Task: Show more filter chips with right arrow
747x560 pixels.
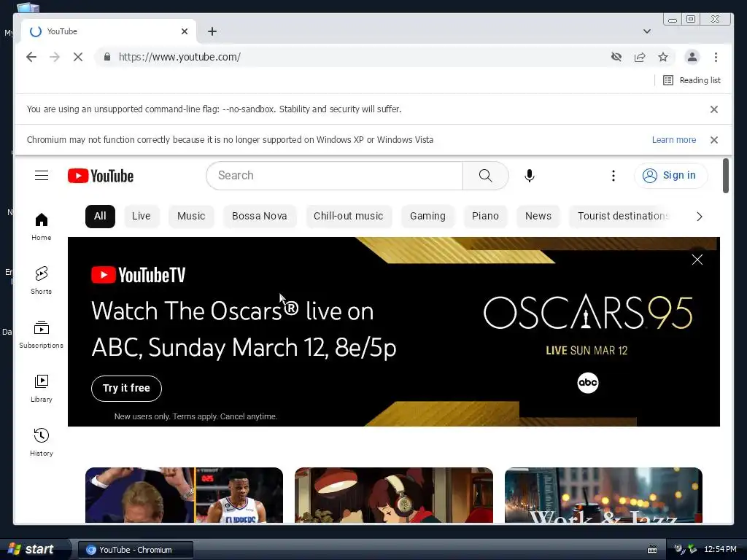Action: tap(699, 217)
